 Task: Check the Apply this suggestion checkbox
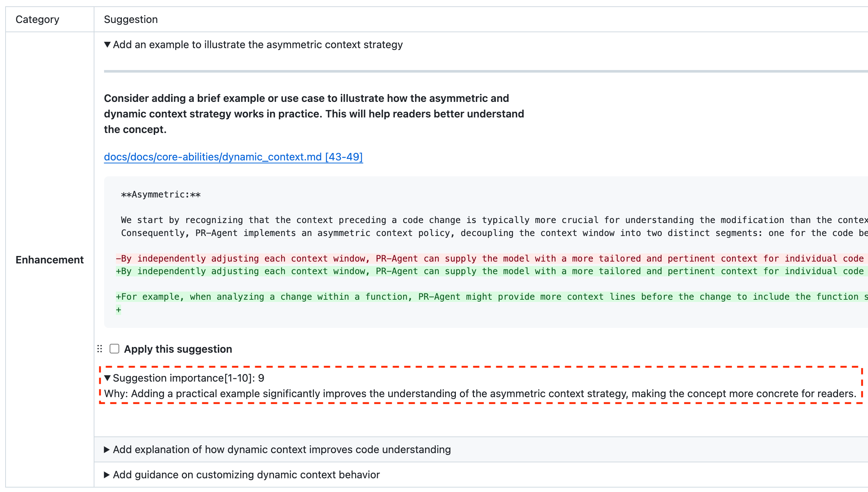(114, 349)
